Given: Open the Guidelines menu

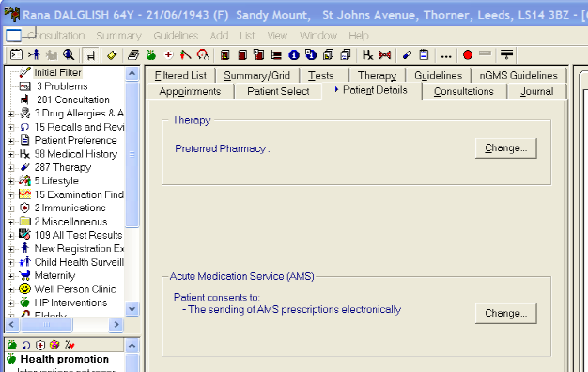Looking at the screenshot, I should 176,36.
